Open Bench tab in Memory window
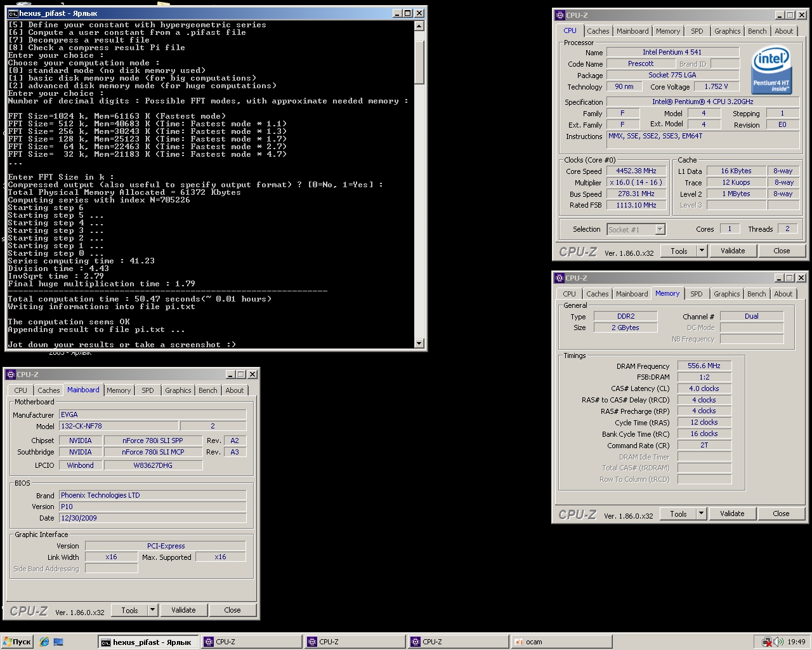The height and width of the screenshot is (650, 812). point(756,294)
